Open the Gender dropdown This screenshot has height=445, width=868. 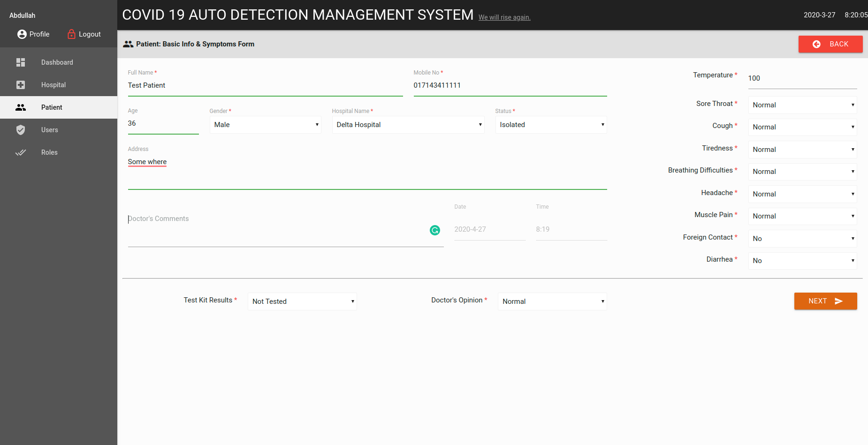[266, 125]
